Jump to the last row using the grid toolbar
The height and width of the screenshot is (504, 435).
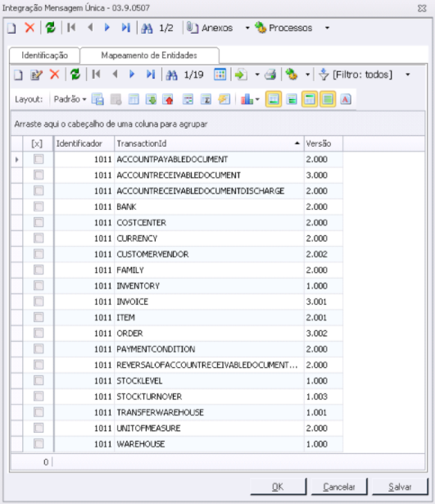coord(151,75)
